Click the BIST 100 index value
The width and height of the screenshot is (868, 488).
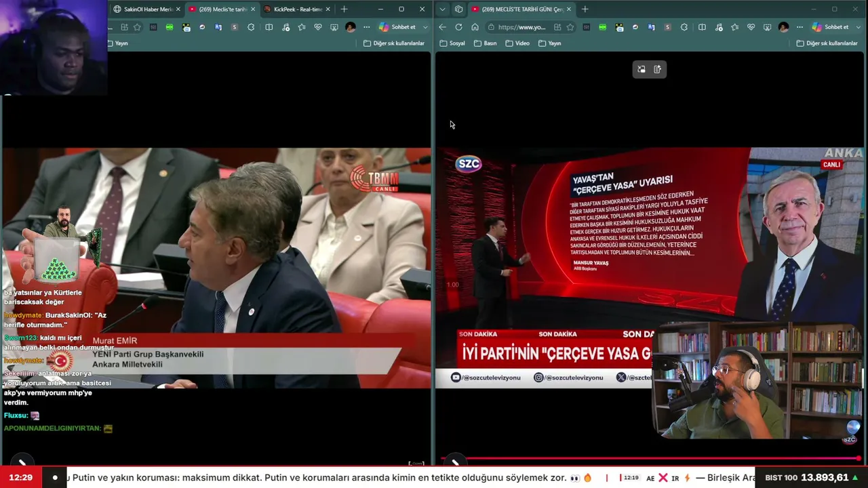tap(825, 478)
